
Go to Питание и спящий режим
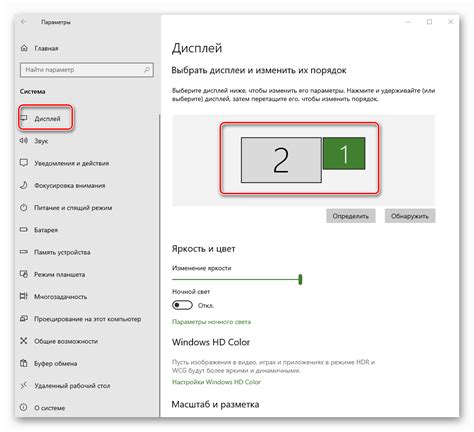[73, 208]
